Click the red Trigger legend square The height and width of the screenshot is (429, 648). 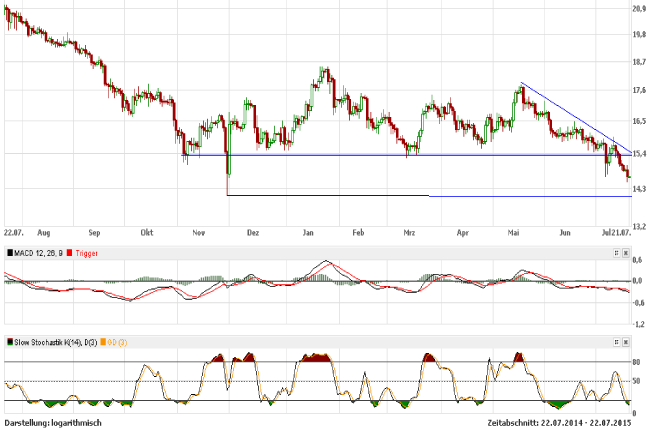click(x=70, y=254)
